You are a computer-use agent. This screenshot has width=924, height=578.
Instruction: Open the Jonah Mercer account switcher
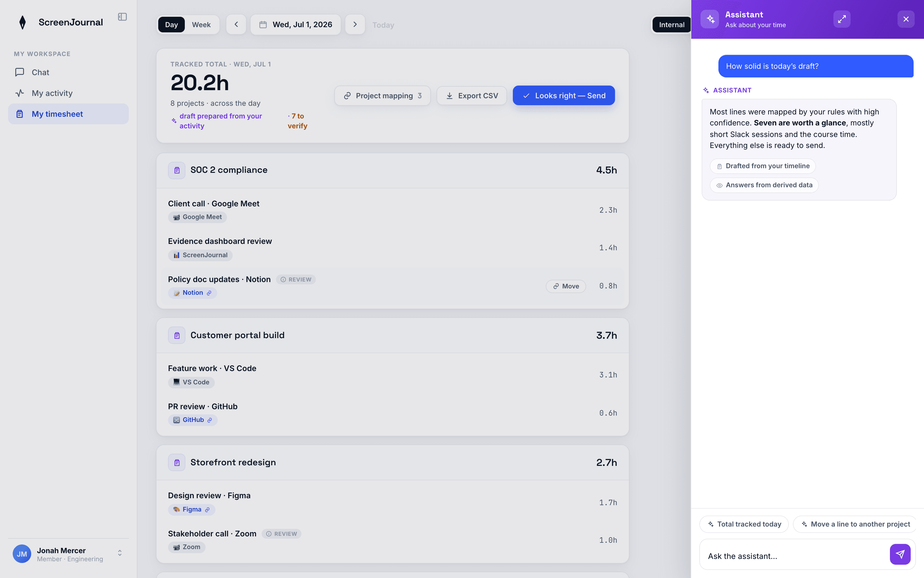point(68,554)
